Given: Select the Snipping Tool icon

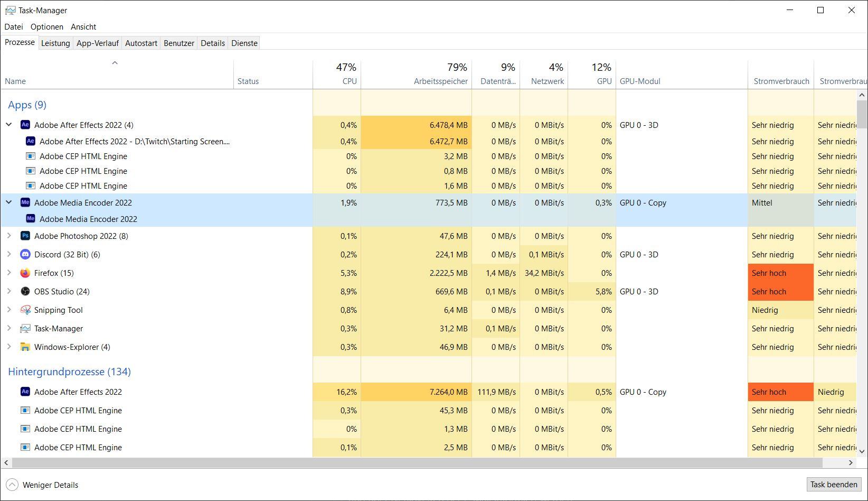Looking at the screenshot, I should (x=25, y=310).
